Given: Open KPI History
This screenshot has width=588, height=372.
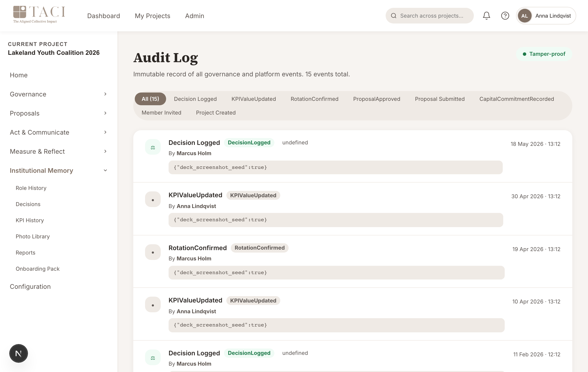Looking at the screenshot, I should coord(30,220).
